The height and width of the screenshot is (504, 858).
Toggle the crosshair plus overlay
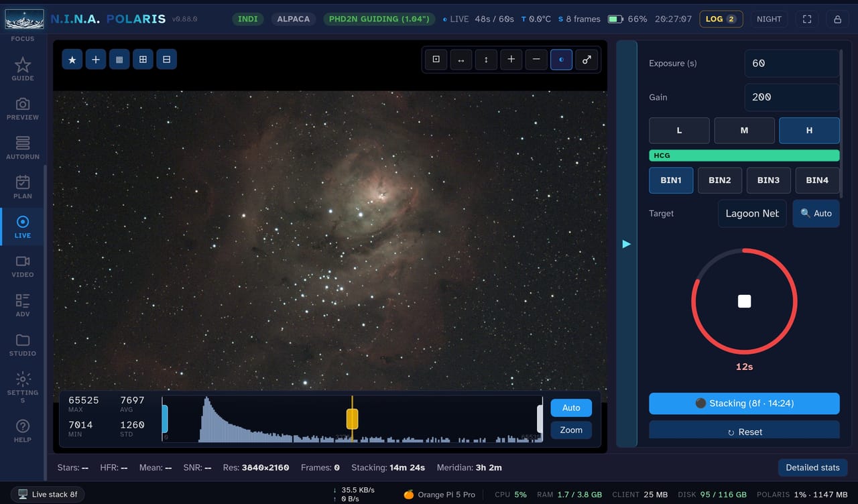coord(96,60)
